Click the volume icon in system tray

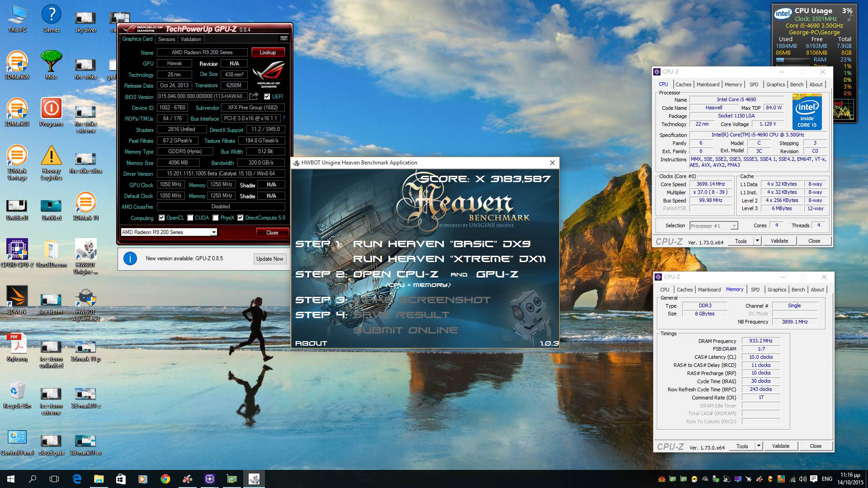click(803, 479)
